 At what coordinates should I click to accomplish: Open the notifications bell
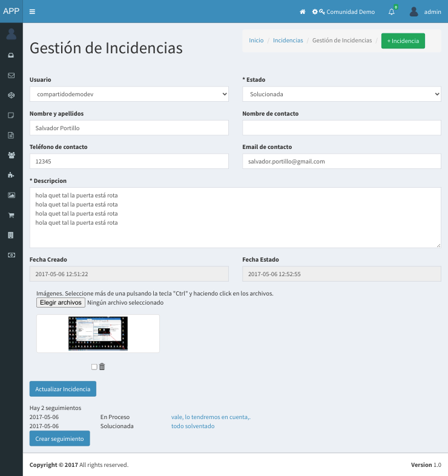(391, 12)
